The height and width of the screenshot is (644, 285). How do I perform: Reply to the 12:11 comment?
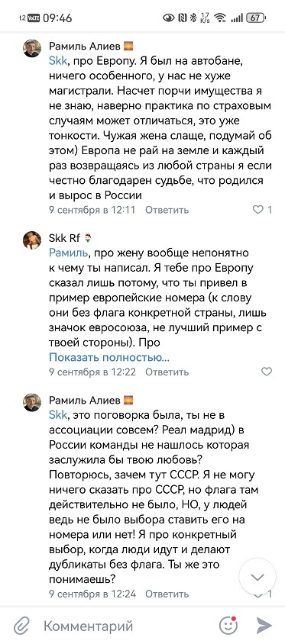[x=167, y=210]
